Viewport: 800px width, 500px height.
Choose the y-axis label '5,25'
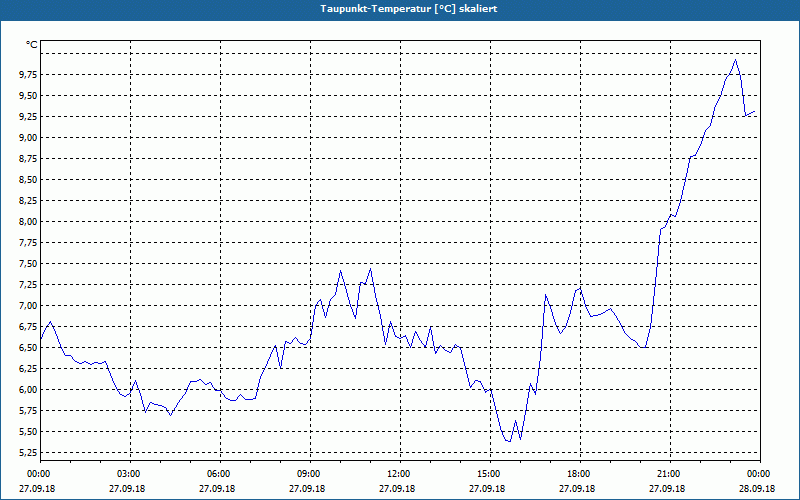28,453
